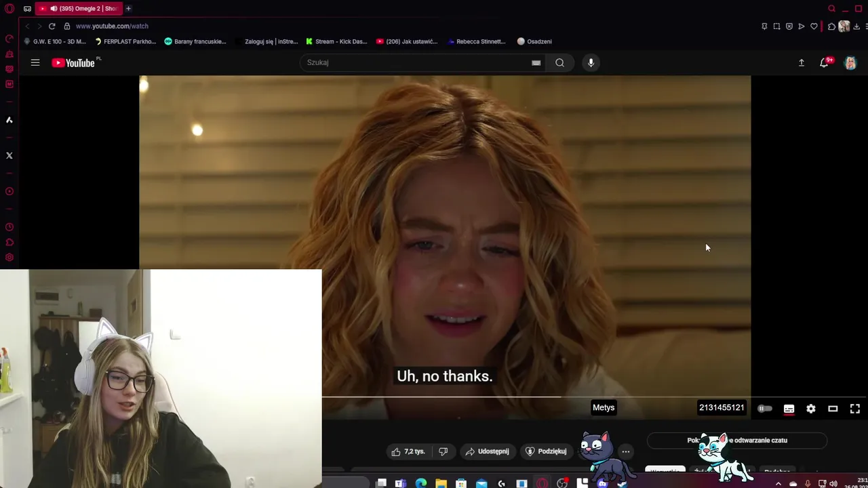Open browser downloads icon
Screen dimensions: 868x488
(x=856, y=26)
